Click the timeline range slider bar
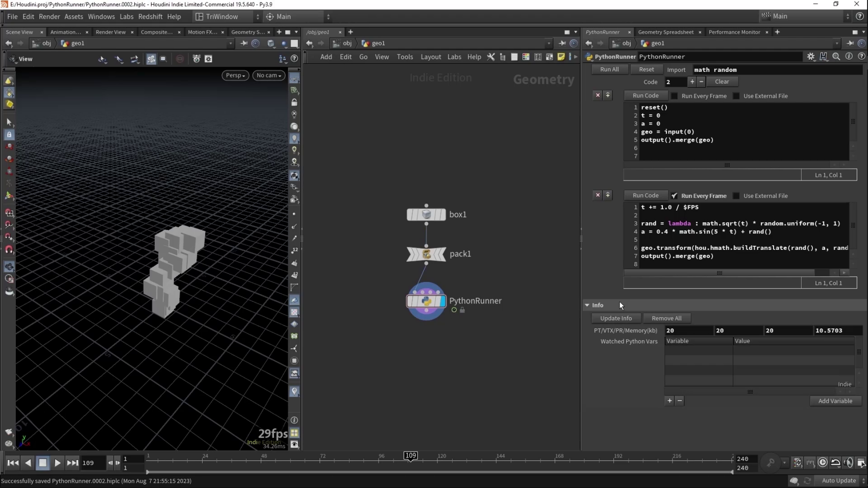The height and width of the screenshot is (488, 868). (439, 471)
